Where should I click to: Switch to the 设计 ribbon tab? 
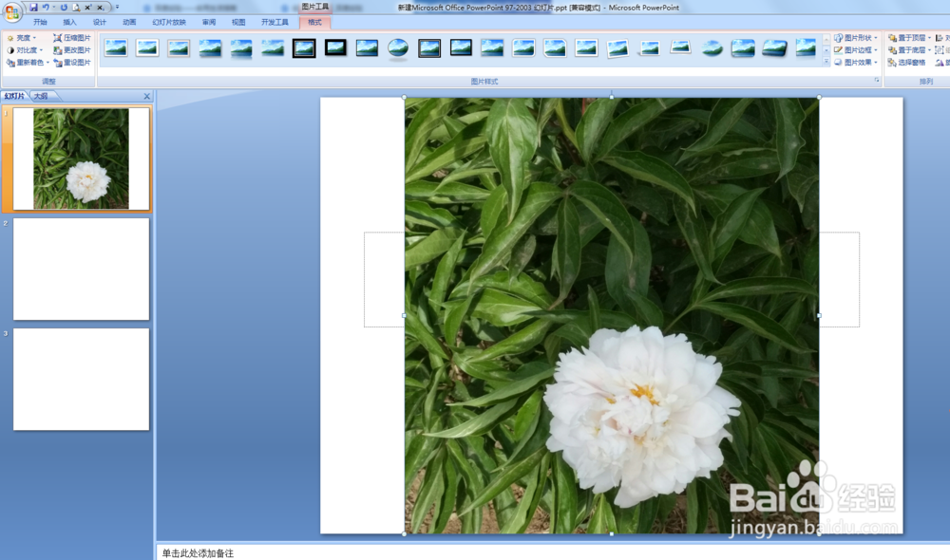point(100,23)
